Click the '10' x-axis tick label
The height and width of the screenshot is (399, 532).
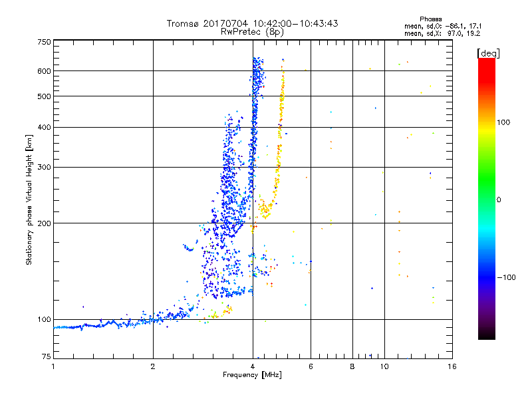click(x=384, y=366)
